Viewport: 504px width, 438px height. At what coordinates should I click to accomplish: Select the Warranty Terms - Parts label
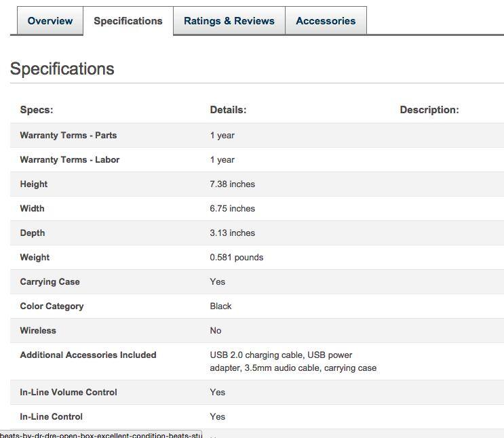[x=69, y=136]
